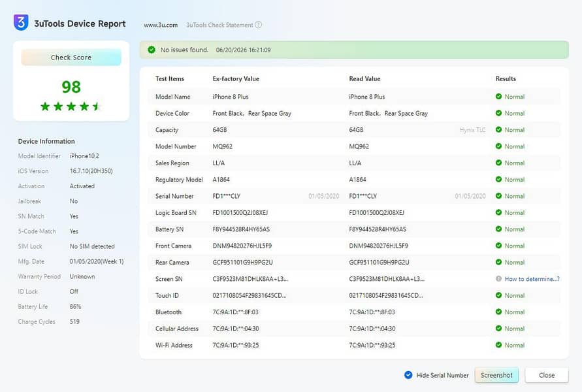Click the Read Value Capacity 64GB
Image resolution: width=582 pixels, height=392 pixels.
click(356, 130)
